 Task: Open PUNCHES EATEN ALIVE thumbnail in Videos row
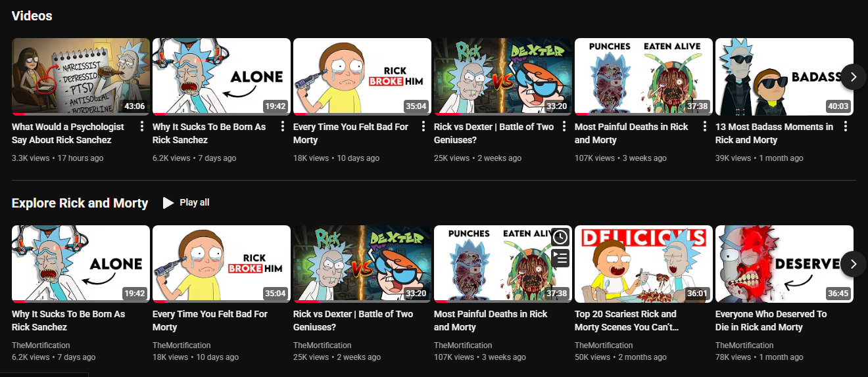644,77
